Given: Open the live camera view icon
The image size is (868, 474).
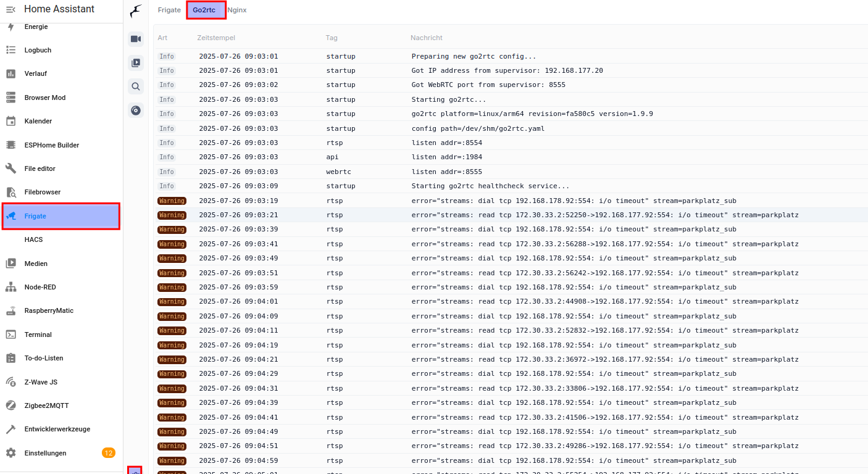Looking at the screenshot, I should (136, 39).
